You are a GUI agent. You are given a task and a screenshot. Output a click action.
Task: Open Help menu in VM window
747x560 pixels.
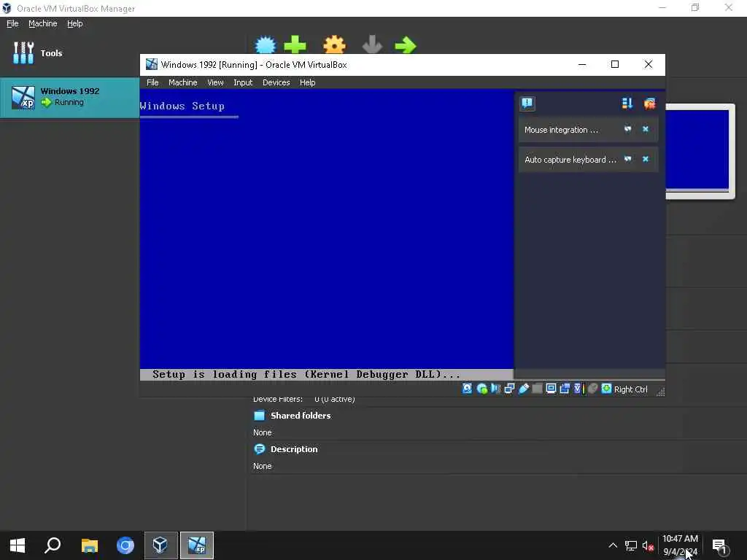coord(307,82)
